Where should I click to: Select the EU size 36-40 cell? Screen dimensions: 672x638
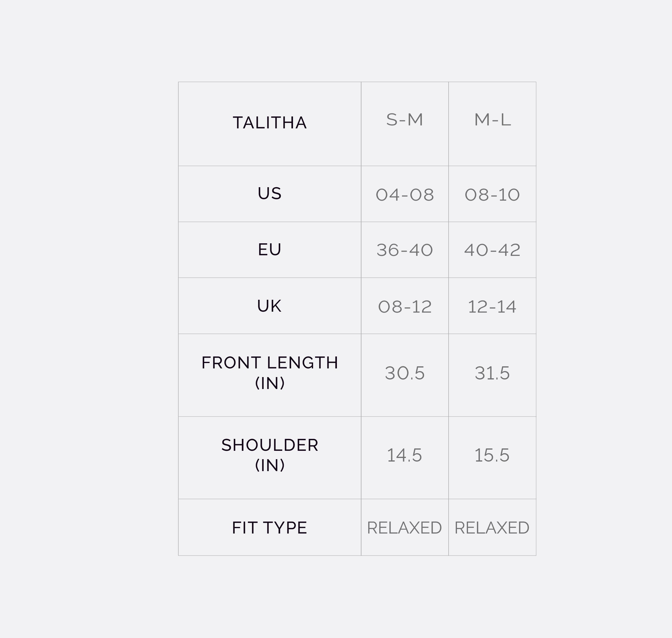point(405,250)
